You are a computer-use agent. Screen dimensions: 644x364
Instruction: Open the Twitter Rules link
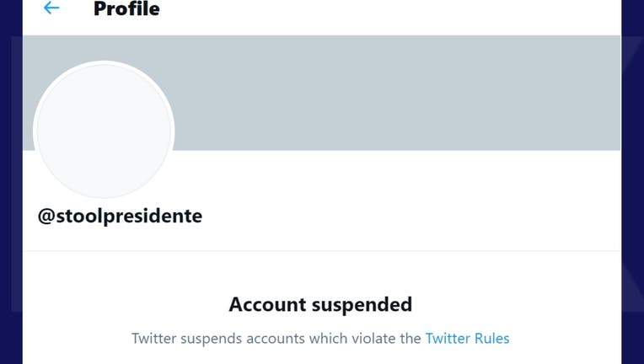(x=467, y=339)
